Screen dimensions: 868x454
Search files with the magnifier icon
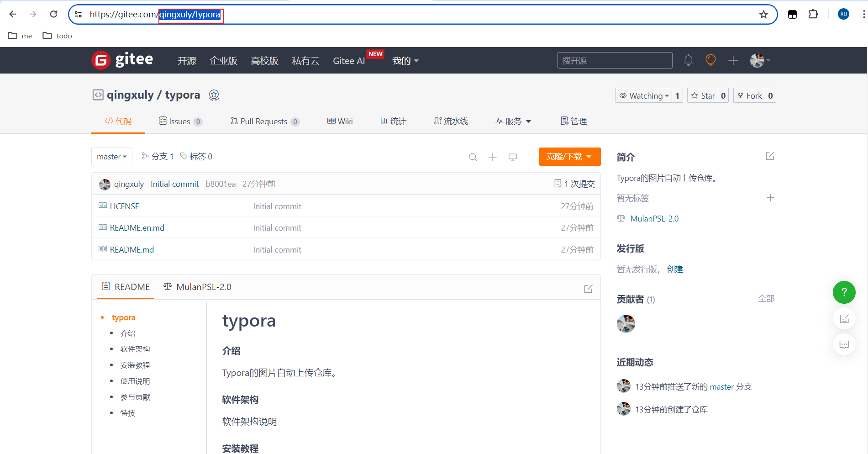click(473, 157)
